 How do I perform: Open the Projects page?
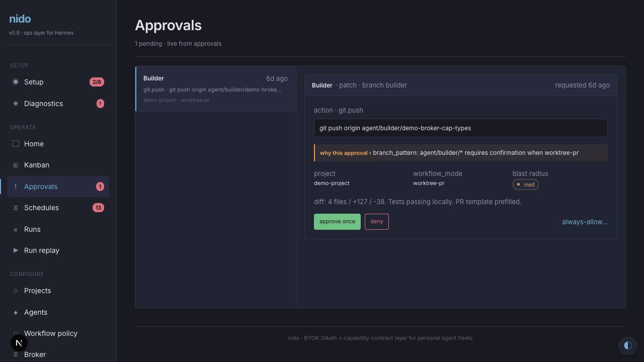(x=58, y=291)
